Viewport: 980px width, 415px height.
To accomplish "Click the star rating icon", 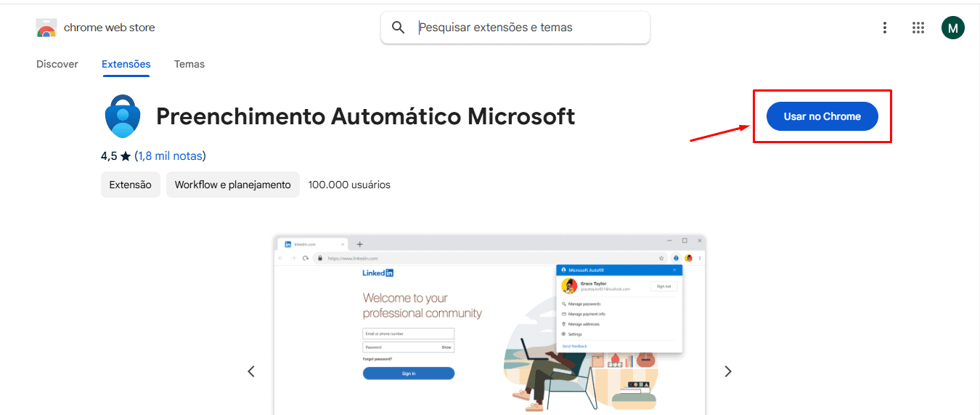I will point(126,156).
